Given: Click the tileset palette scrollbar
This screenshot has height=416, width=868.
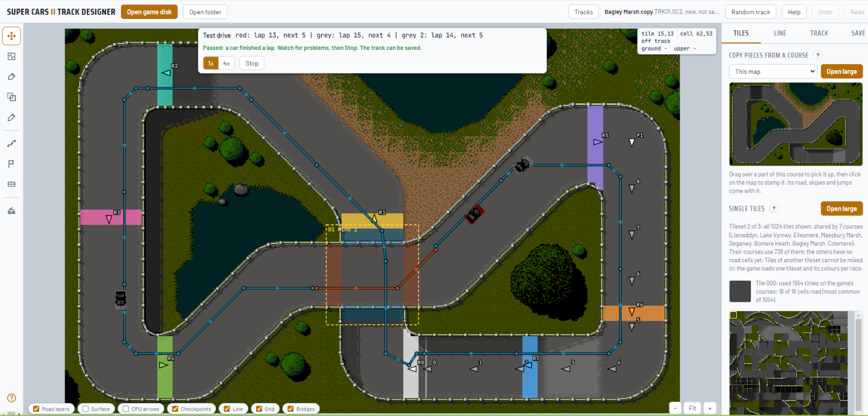Looking at the screenshot, I should pos(858,363).
